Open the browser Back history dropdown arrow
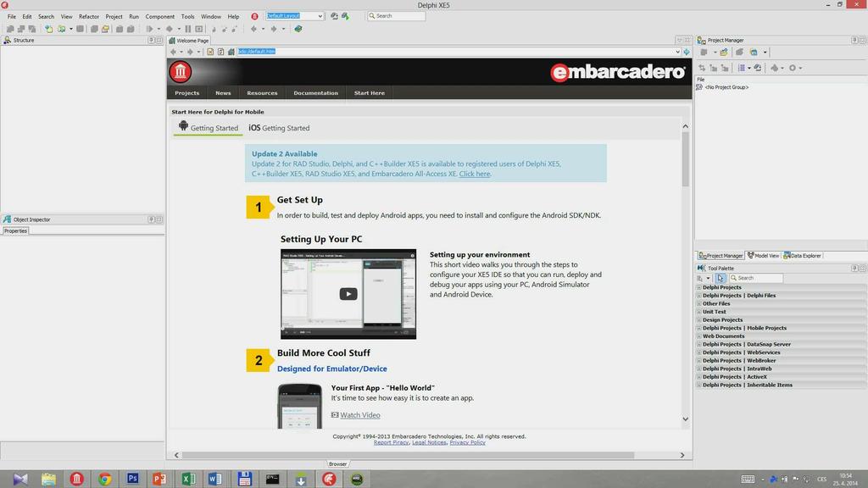The image size is (868, 488). click(x=181, y=52)
